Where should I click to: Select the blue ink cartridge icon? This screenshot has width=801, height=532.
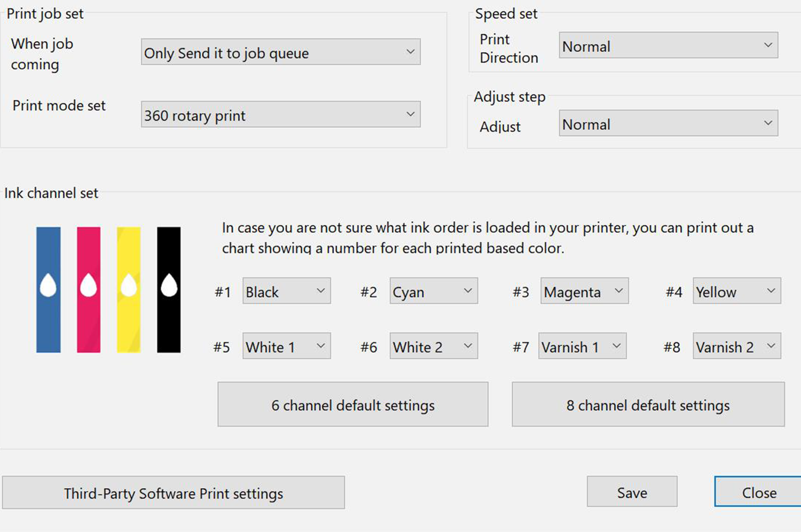tap(48, 290)
